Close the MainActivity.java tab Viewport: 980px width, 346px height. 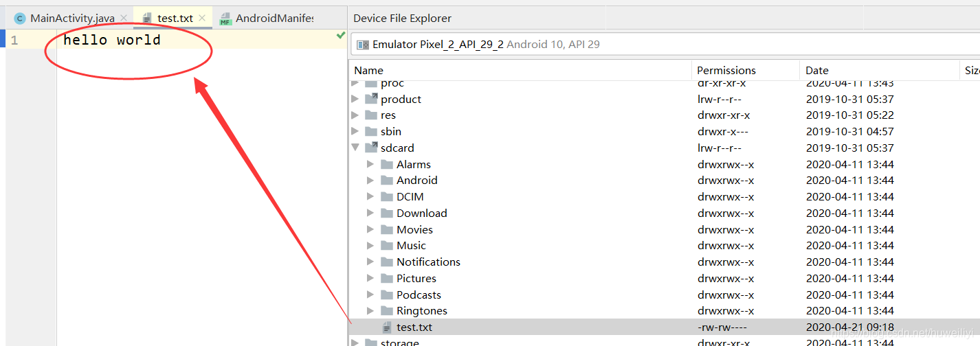[x=123, y=19]
